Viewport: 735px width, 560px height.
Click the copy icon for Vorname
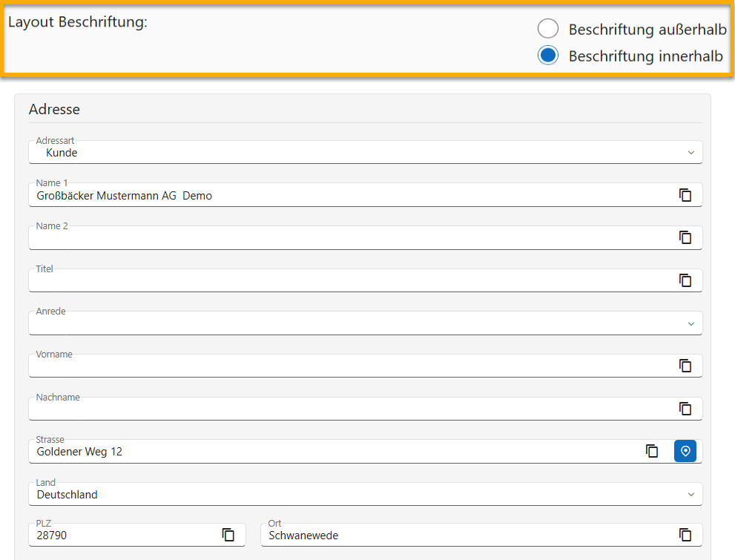(685, 366)
